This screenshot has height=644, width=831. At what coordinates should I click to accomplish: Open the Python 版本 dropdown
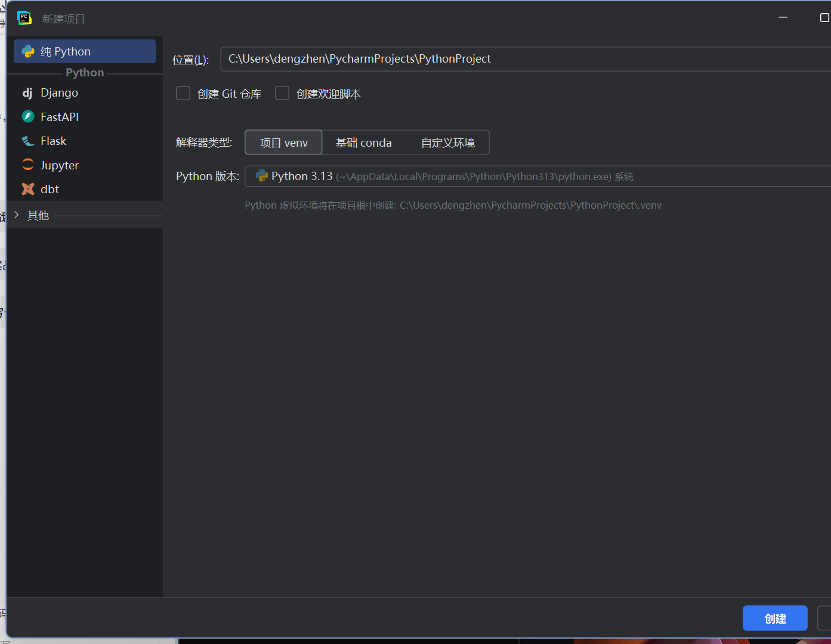pos(537,177)
